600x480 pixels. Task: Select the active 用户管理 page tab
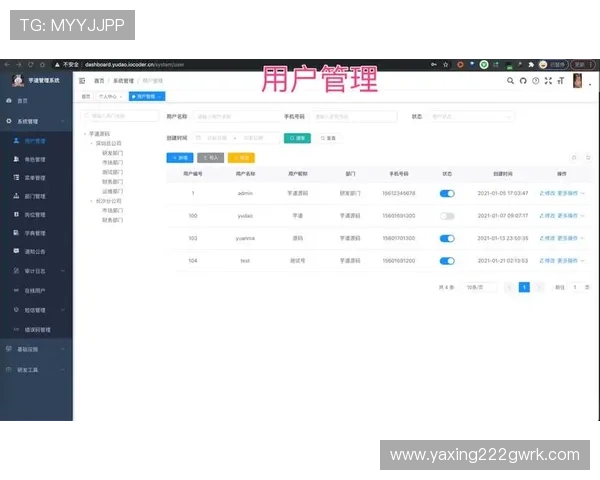click(147, 96)
